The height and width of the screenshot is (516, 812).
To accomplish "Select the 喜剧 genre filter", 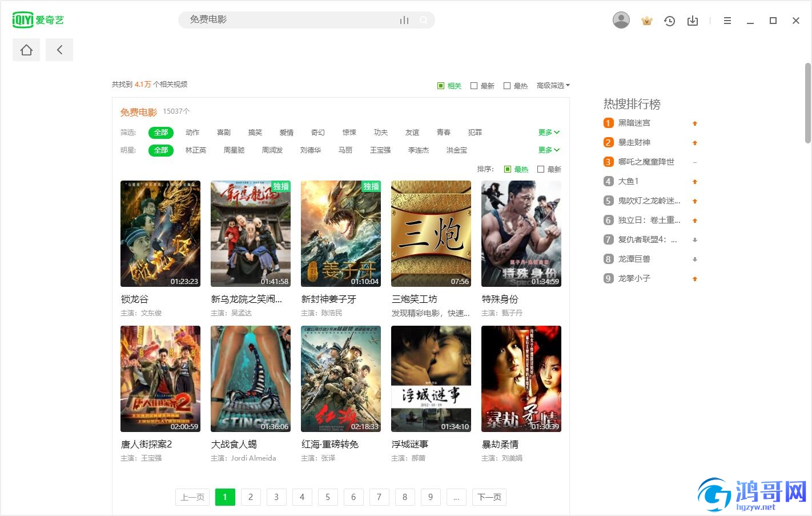I will [224, 133].
